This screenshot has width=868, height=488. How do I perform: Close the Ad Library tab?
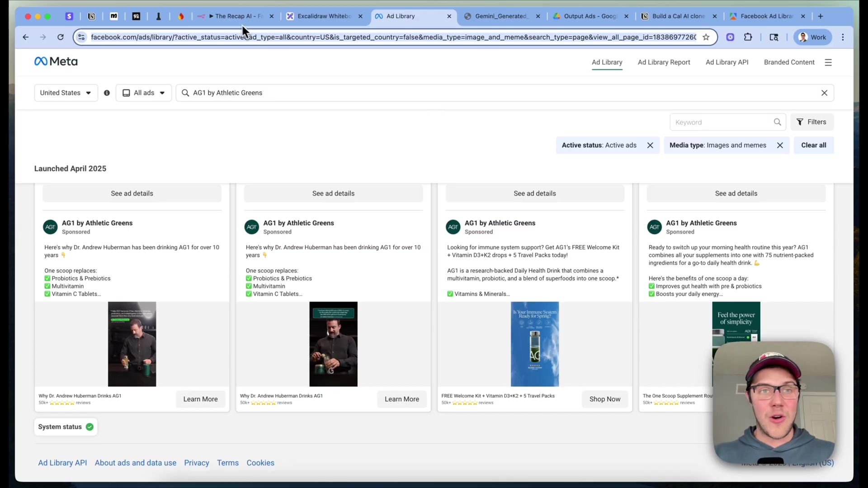coord(449,16)
